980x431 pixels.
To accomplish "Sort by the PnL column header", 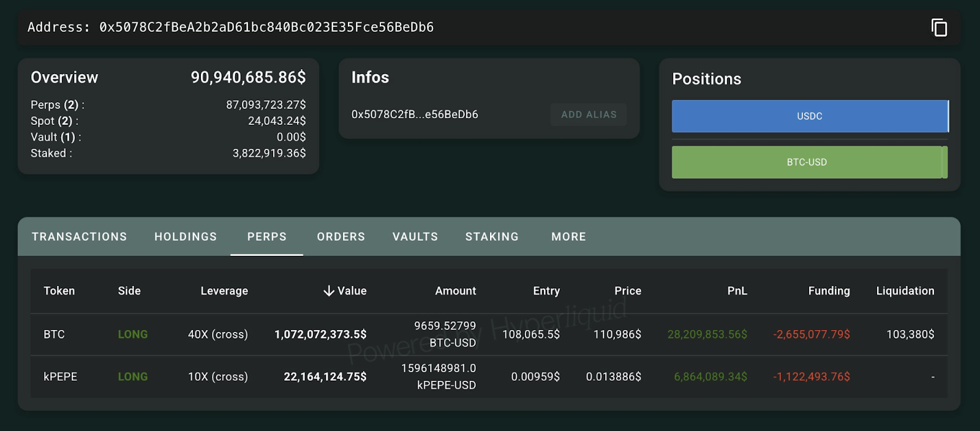I will point(737,291).
